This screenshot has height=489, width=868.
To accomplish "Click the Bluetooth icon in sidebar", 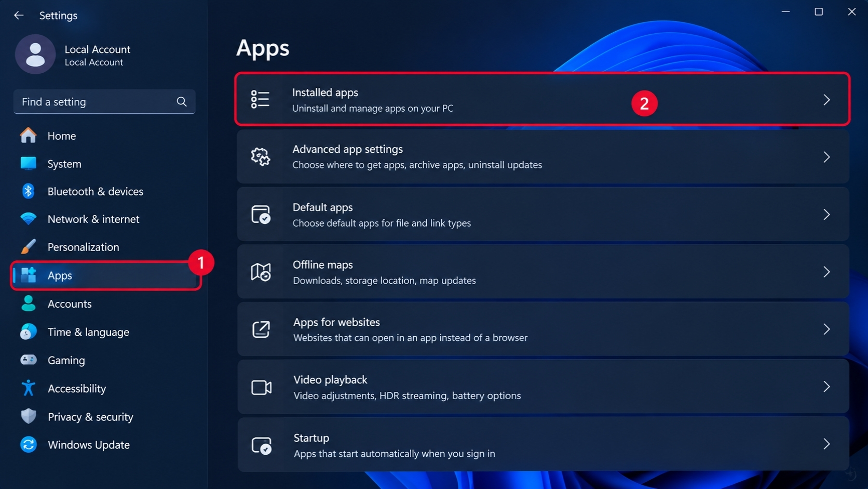I will coord(29,191).
